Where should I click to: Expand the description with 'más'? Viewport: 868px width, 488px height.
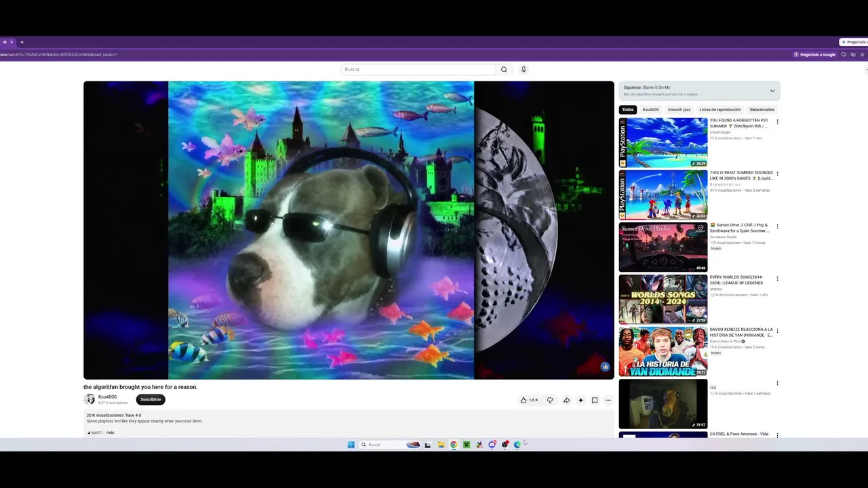pyautogui.click(x=110, y=432)
